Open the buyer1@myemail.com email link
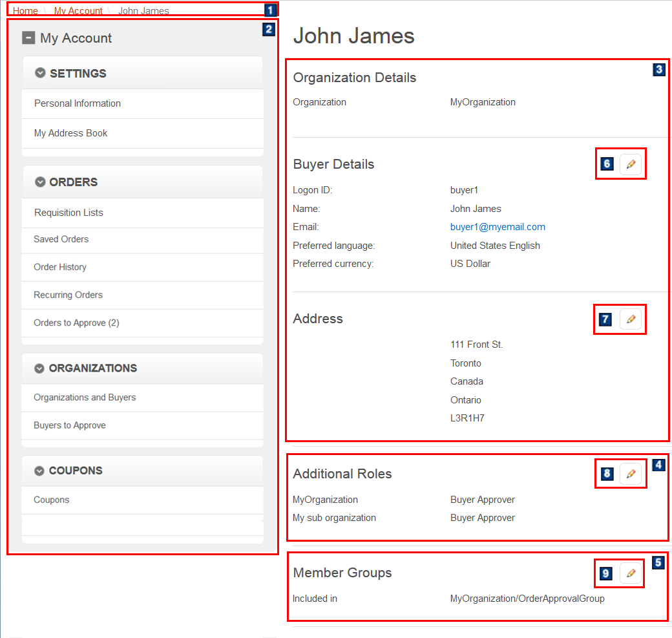This screenshot has width=672, height=638. 498,227
